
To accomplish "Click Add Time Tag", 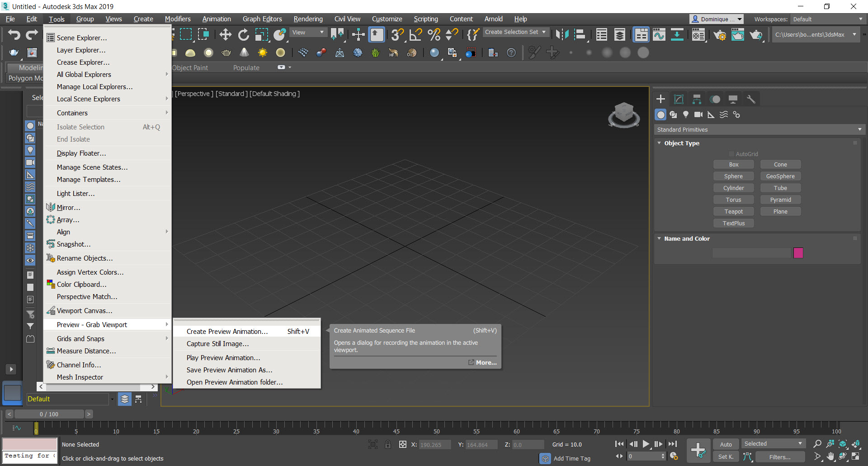I will tap(572, 458).
